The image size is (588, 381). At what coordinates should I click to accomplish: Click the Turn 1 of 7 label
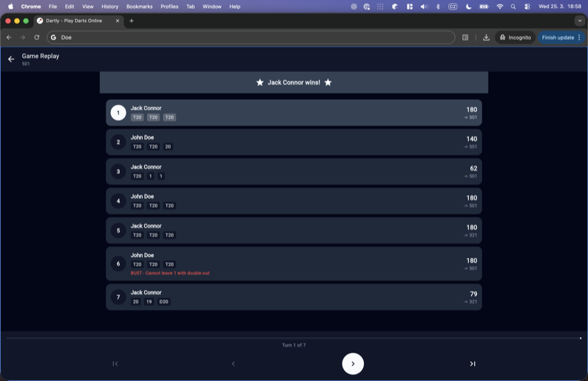point(293,345)
